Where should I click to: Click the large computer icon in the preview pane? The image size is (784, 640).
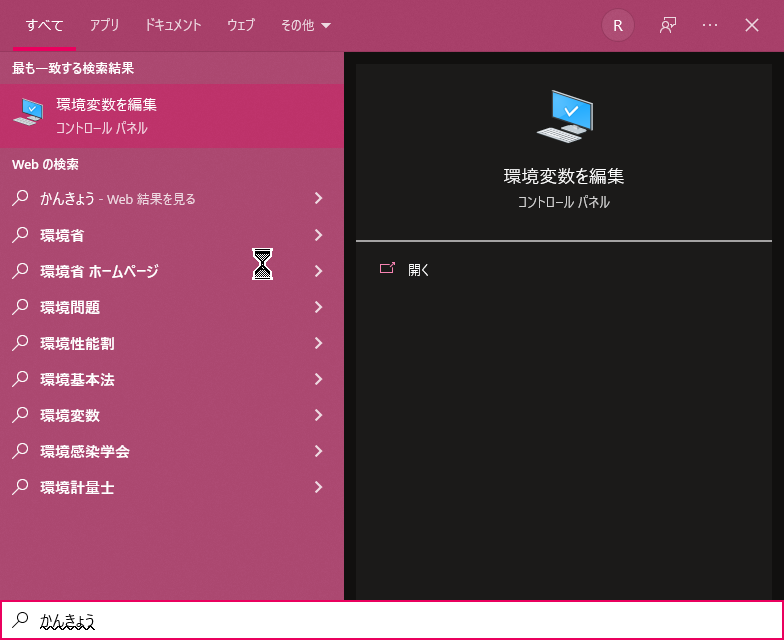tap(564, 116)
